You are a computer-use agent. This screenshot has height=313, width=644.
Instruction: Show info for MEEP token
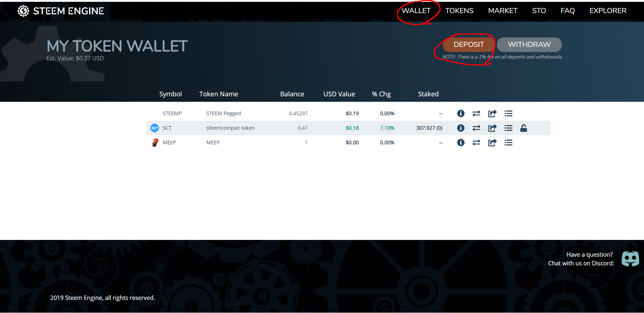click(x=461, y=143)
